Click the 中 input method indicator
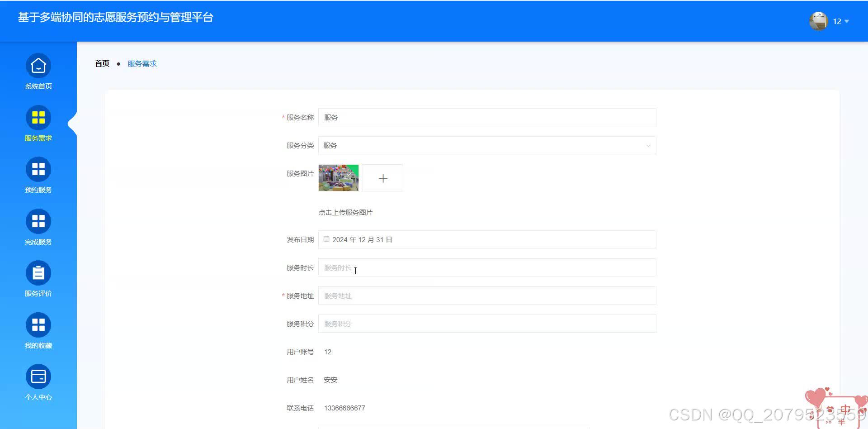The height and width of the screenshot is (429, 868). click(845, 409)
